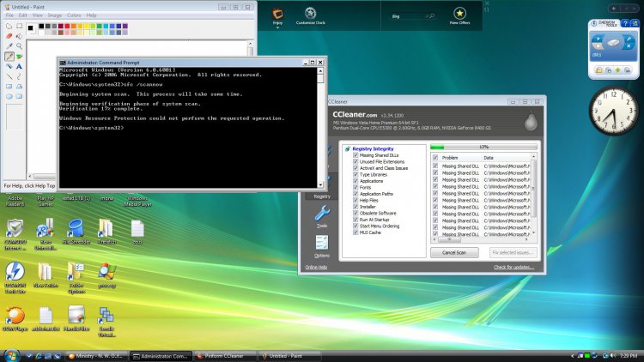The height and width of the screenshot is (362, 644).
Task: Uncheck Obsolete Software option
Action: pos(355,213)
